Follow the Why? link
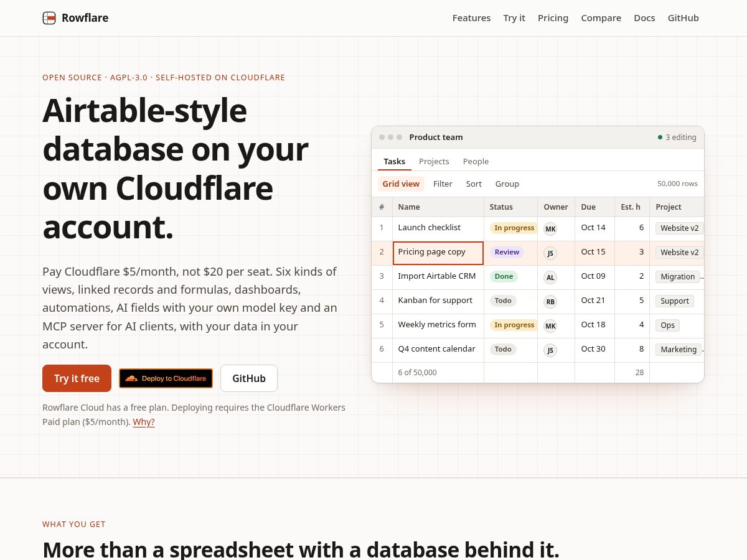This screenshot has width=747, height=560. 144,422
